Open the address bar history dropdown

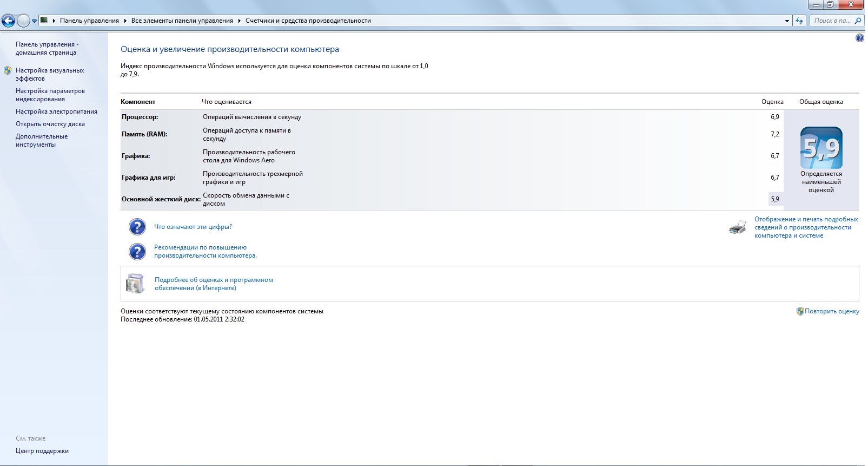tap(787, 21)
